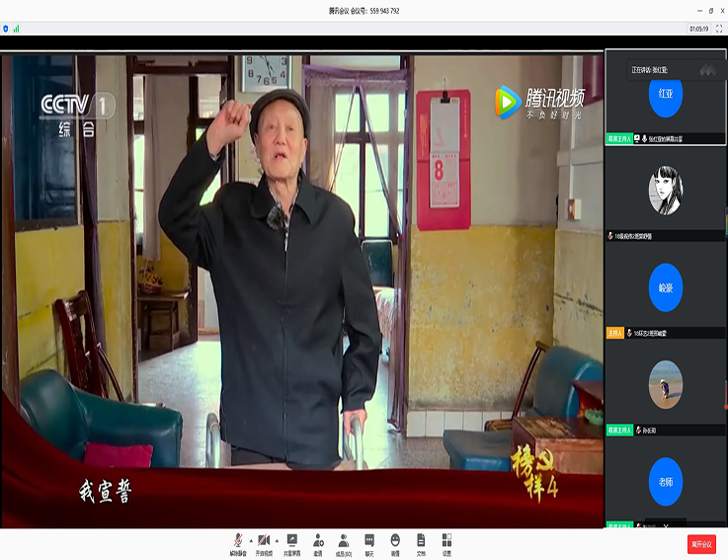Unmute the microphone in the bottom toolbar
Viewport: 728px width, 560px height.
pyautogui.click(x=238, y=544)
